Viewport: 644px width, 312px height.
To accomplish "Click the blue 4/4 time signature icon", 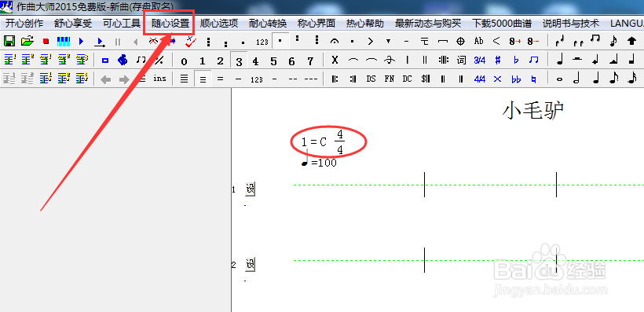I will pyautogui.click(x=479, y=79).
